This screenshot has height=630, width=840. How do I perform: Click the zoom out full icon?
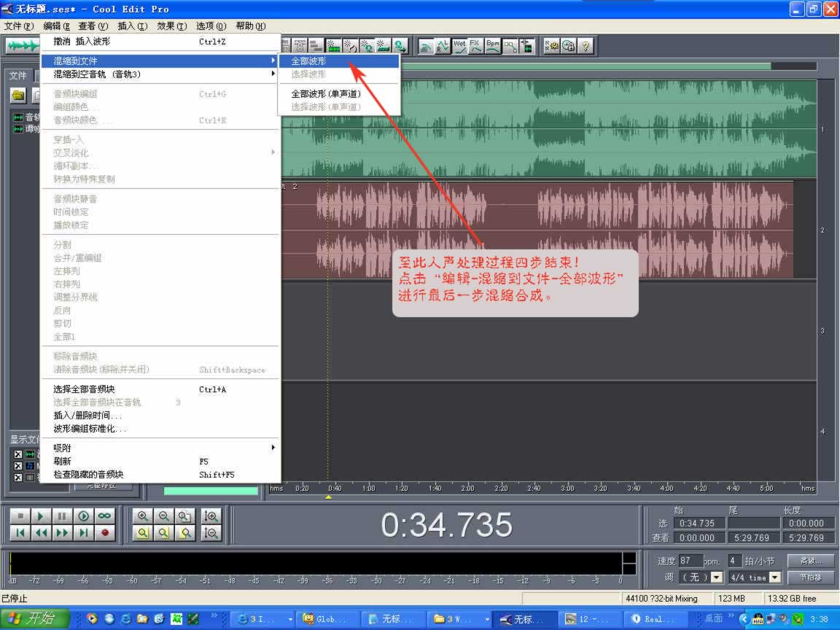[x=184, y=516]
